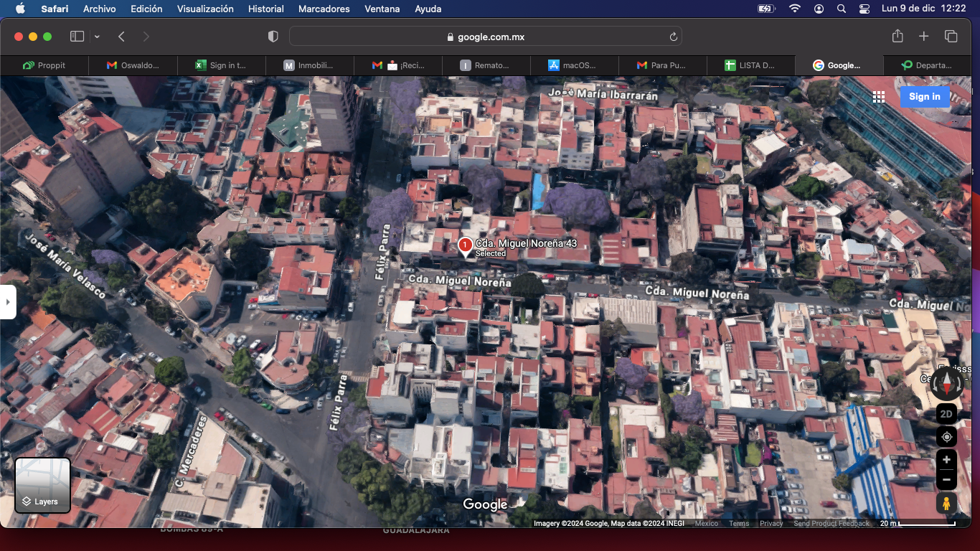Zoom in with the plus button
The width and height of the screenshot is (980, 551).
[x=946, y=460]
